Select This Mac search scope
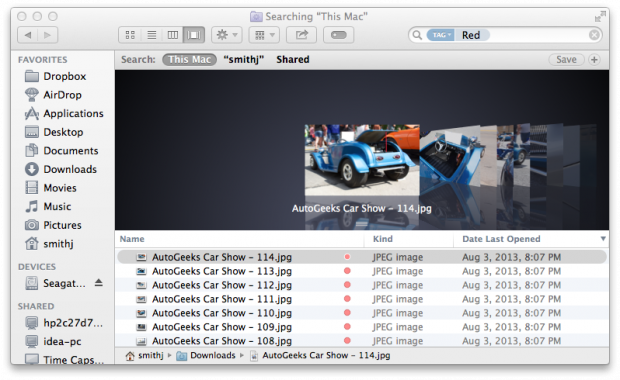620x380 pixels. click(189, 60)
